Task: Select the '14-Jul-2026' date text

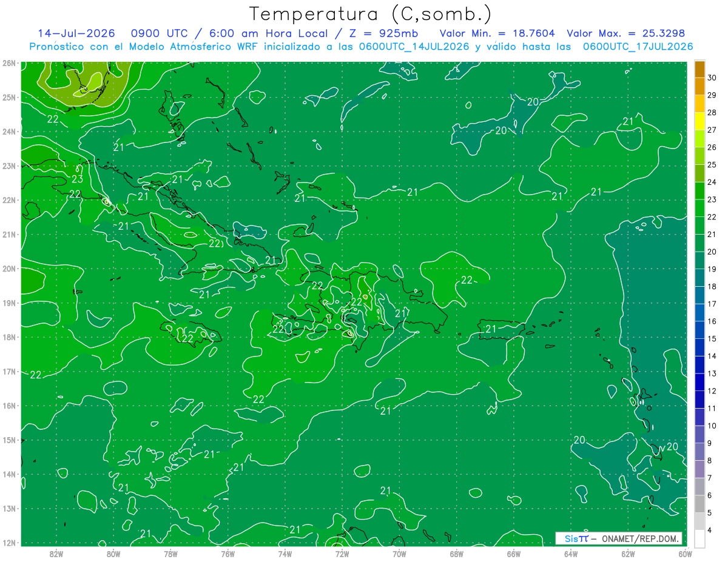Action: [76, 33]
